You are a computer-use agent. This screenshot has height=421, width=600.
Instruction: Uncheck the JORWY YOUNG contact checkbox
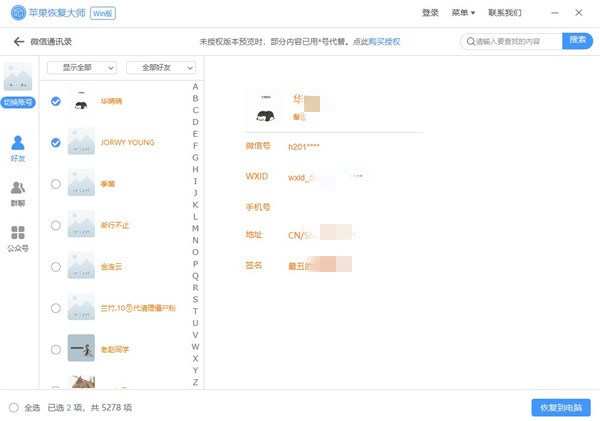tap(56, 142)
